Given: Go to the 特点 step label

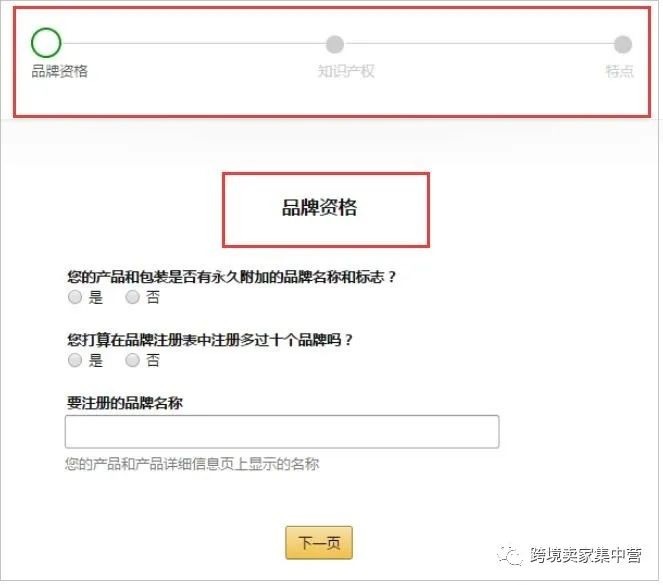Looking at the screenshot, I should tap(619, 71).
